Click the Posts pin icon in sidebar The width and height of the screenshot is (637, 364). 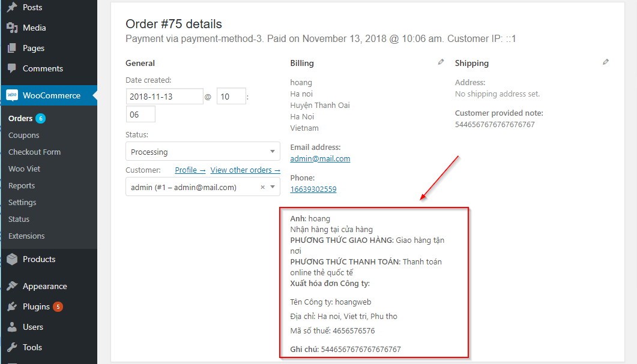point(12,7)
